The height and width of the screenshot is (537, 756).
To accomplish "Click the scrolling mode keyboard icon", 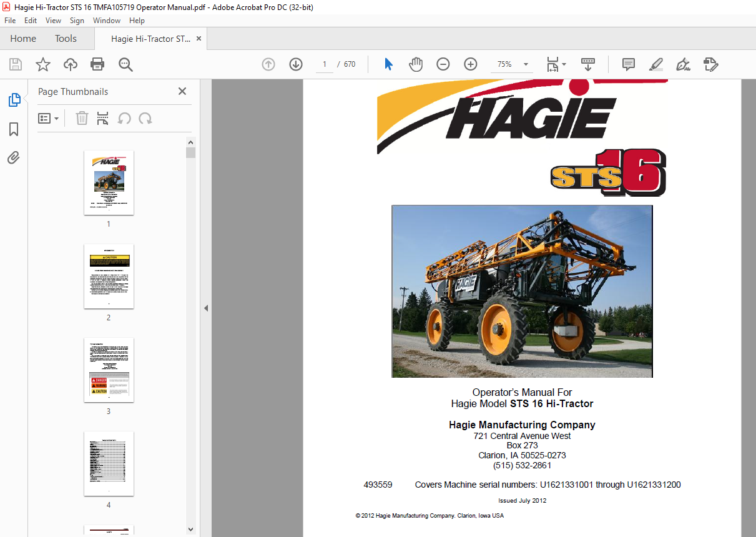I will tap(588, 64).
